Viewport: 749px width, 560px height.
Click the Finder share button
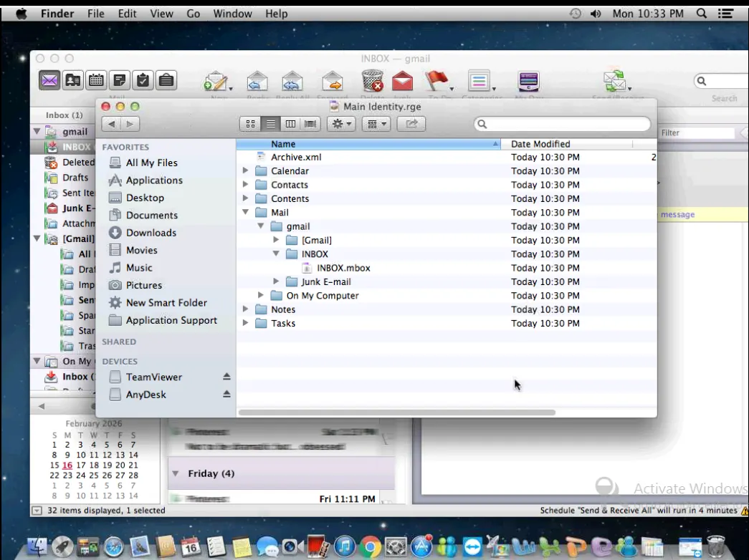pos(411,124)
